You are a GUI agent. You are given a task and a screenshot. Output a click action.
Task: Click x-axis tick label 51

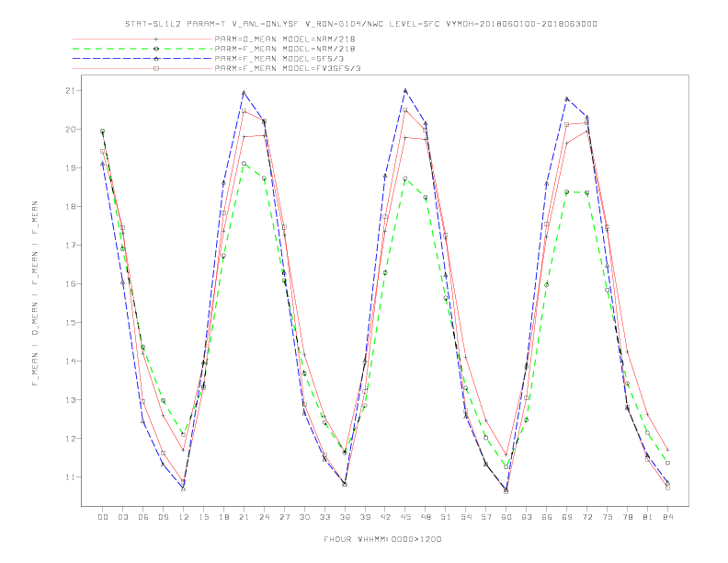(x=446, y=517)
